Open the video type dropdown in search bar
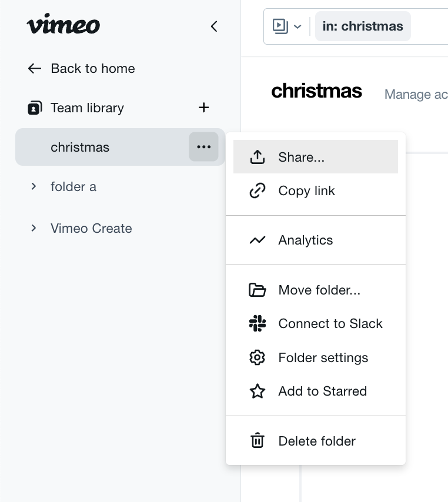 pos(286,26)
